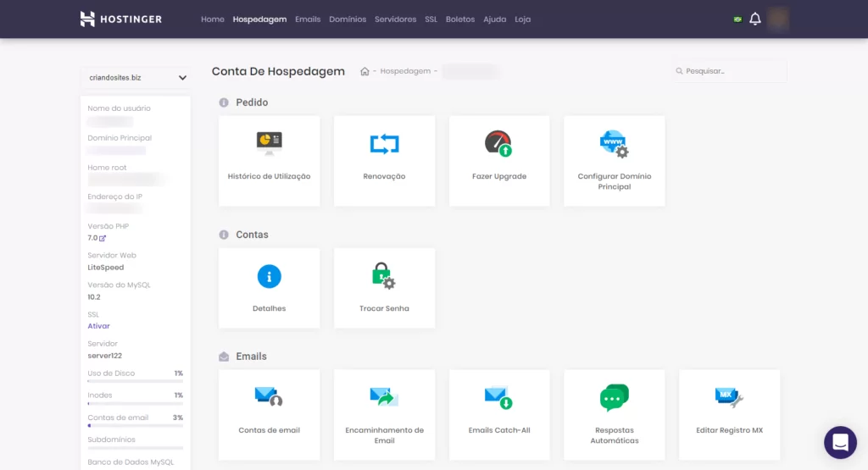This screenshot has width=868, height=470.
Task: Click the server122 value
Action: 104,356
